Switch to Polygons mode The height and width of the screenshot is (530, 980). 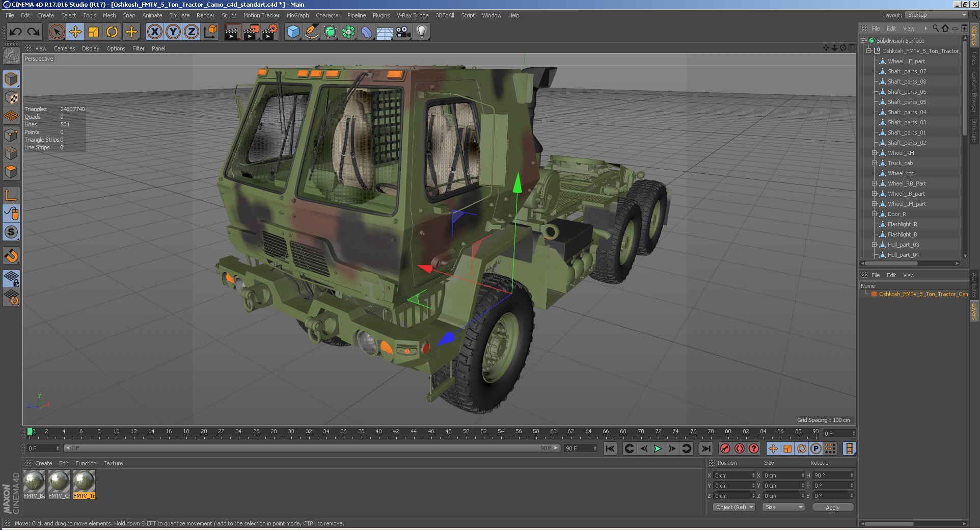(x=11, y=172)
